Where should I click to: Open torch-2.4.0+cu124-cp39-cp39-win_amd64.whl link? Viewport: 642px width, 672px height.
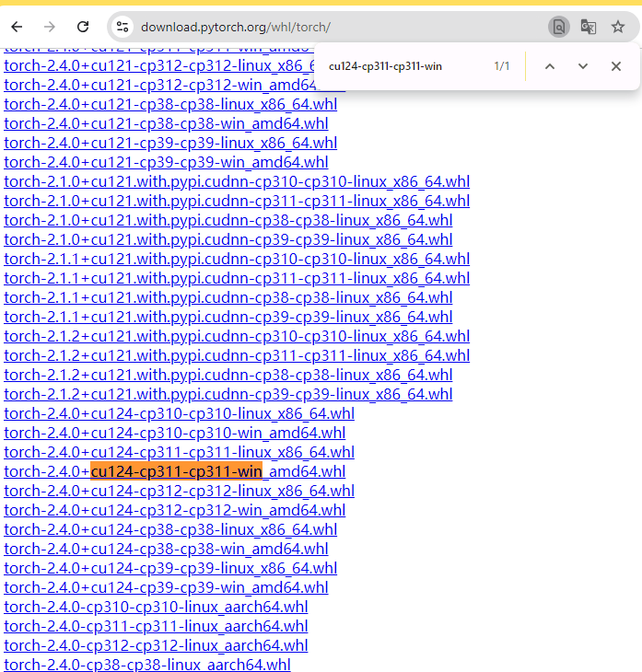[166, 587]
